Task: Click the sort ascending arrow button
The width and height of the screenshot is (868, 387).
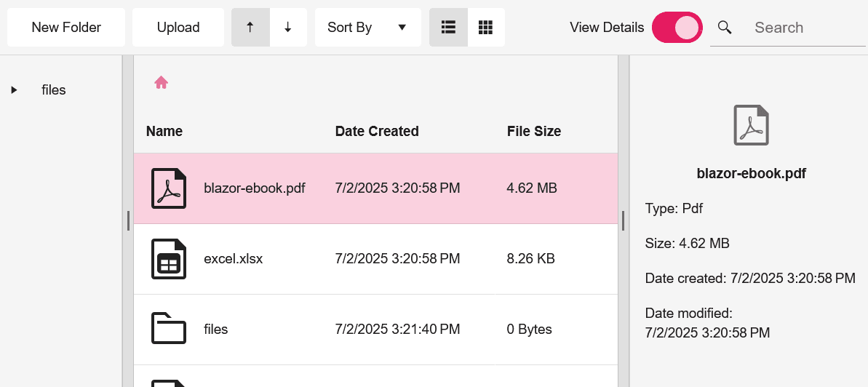Action: click(x=250, y=27)
